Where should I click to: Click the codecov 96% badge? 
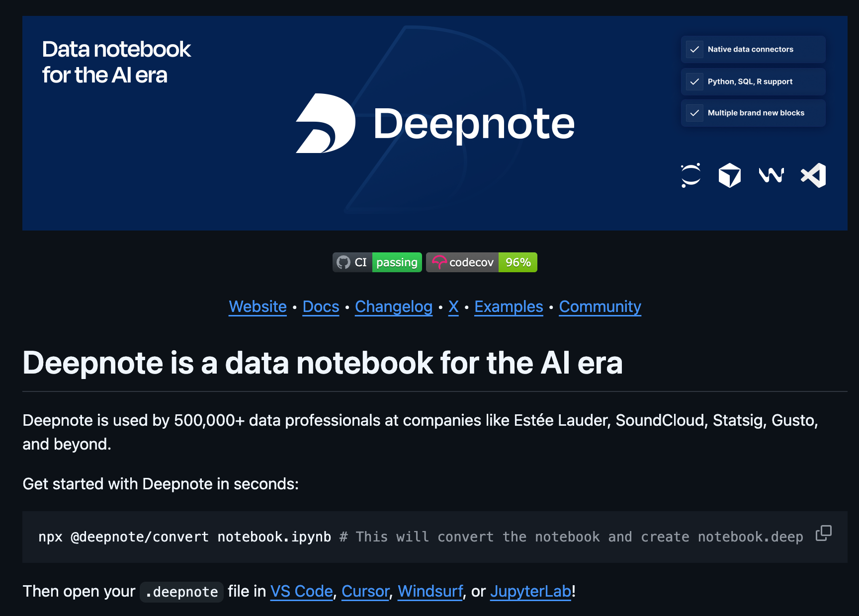(482, 262)
